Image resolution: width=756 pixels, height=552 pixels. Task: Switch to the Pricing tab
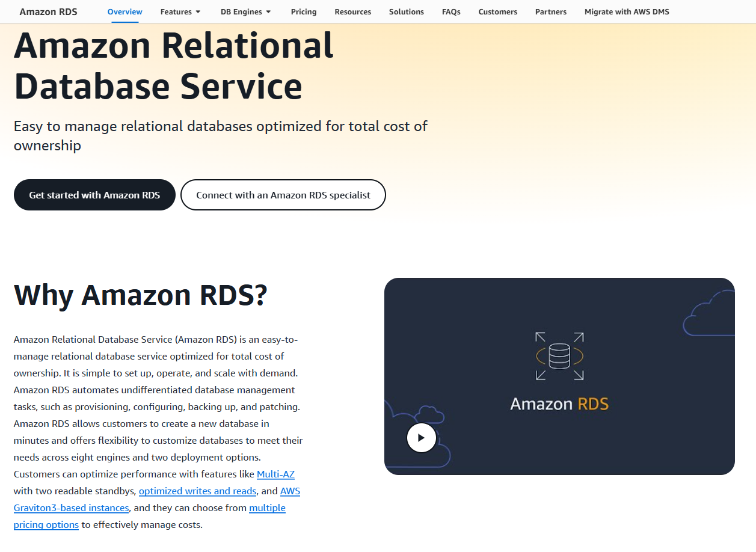pyautogui.click(x=304, y=11)
